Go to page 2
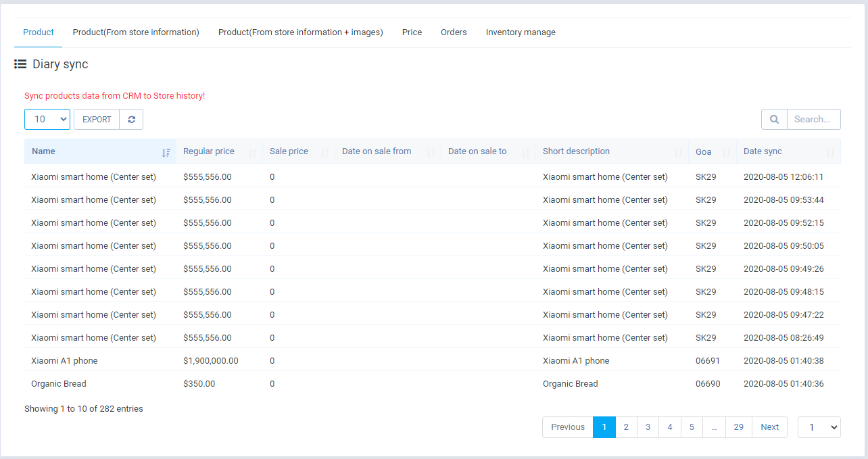The height and width of the screenshot is (459, 868). [x=627, y=427]
